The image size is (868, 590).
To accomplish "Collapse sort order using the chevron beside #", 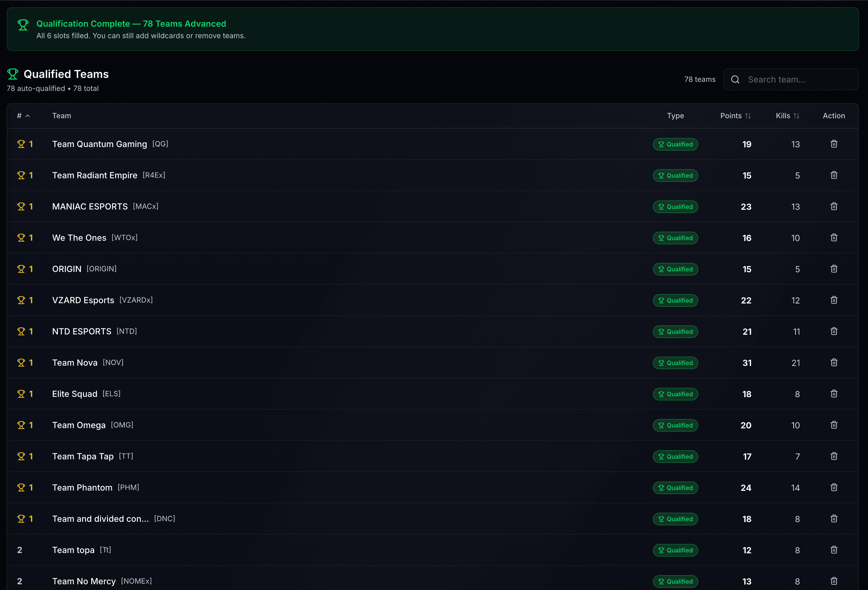I will [x=28, y=116].
